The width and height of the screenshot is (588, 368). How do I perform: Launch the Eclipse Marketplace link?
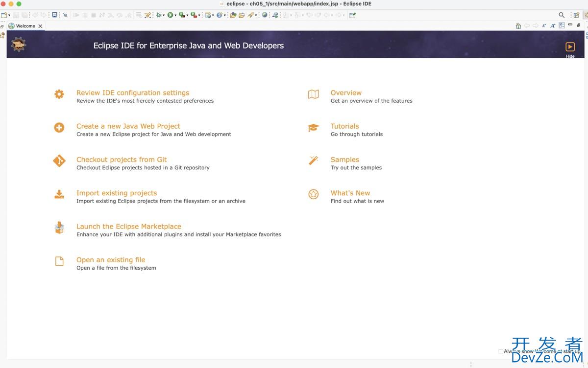(x=129, y=227)
